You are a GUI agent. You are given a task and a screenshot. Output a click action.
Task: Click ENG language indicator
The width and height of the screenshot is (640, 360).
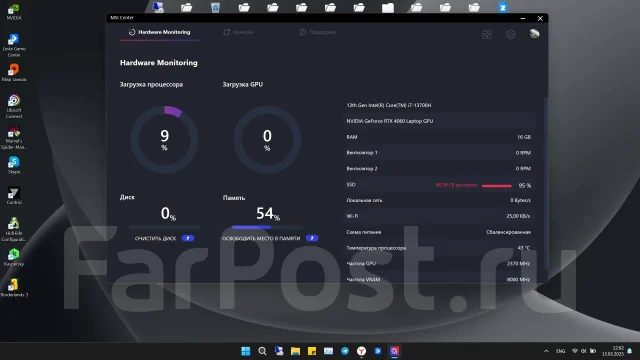pos(560,351)
